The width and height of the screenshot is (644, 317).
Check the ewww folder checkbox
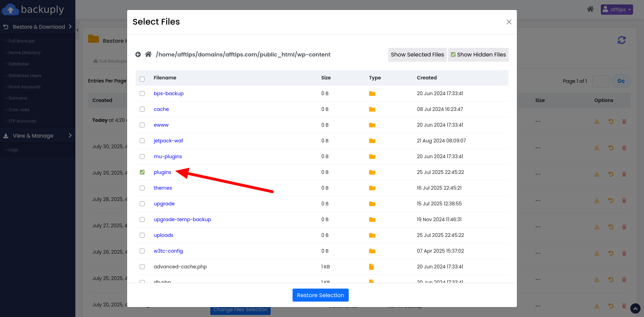point(142,125)
